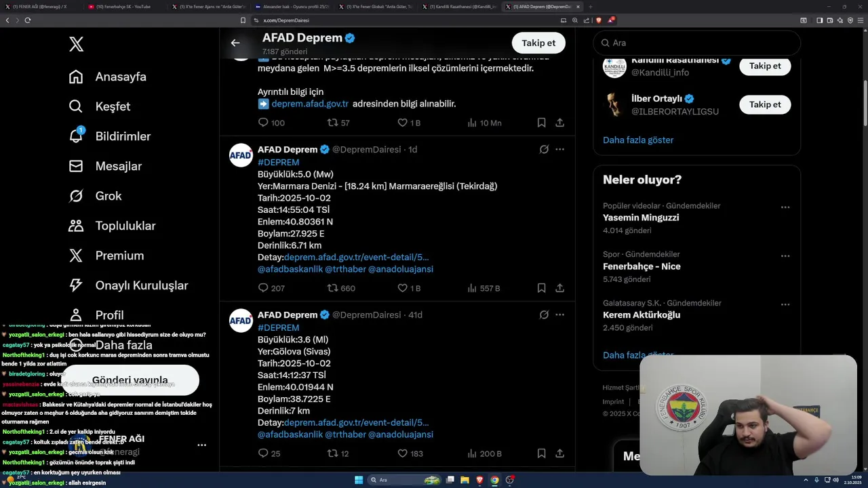Open Bildirimler notifications
The image size is (868, 488).
110,136
